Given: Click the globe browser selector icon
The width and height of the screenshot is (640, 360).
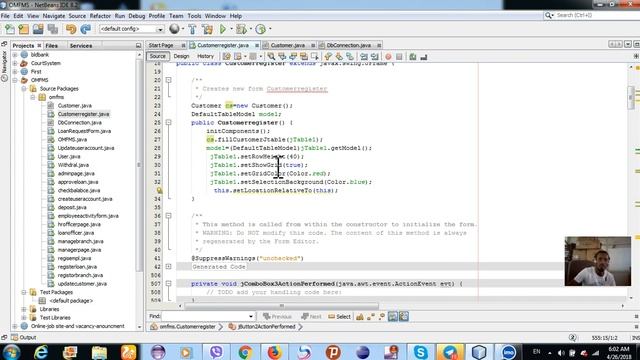Looking at the screenshot, I should click(x=174, y=29).
